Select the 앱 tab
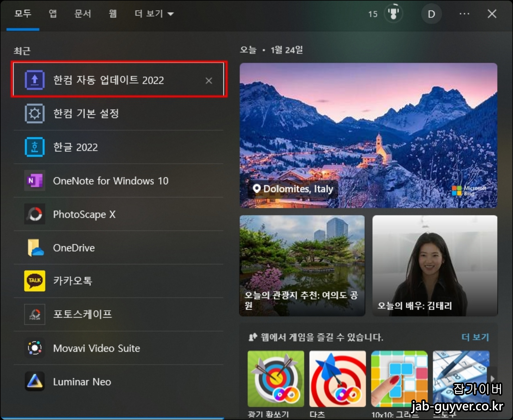Image resolution: width=513 pixels, height=420 pixels. pos(53,14)
